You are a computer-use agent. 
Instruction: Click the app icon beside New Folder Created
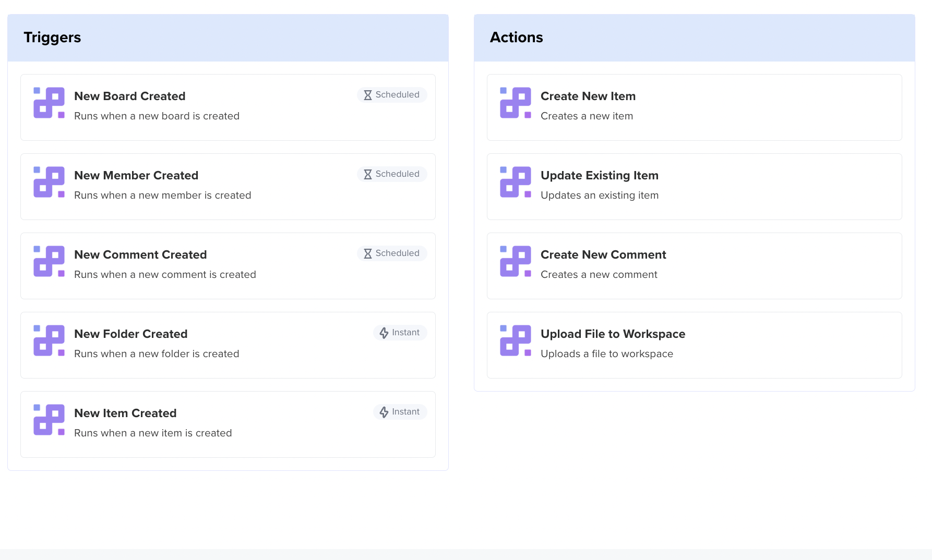[49, 340]
